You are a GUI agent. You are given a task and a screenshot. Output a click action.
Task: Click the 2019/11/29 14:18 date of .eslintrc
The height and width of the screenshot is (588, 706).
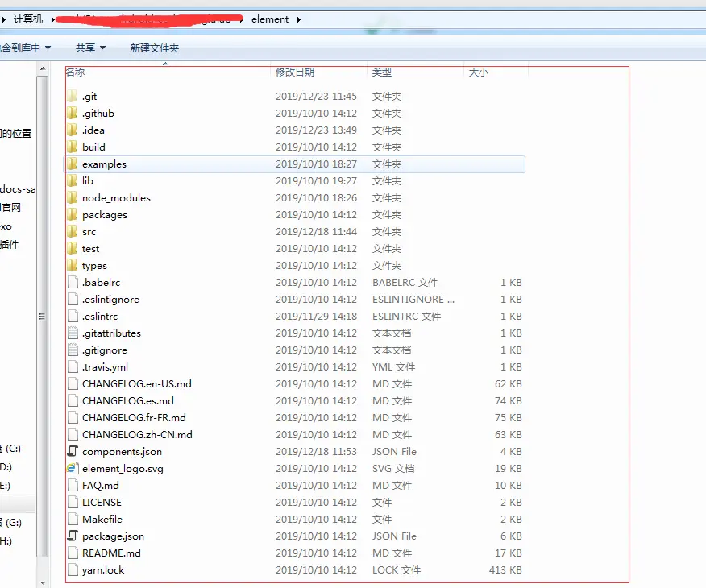(316, 317)
